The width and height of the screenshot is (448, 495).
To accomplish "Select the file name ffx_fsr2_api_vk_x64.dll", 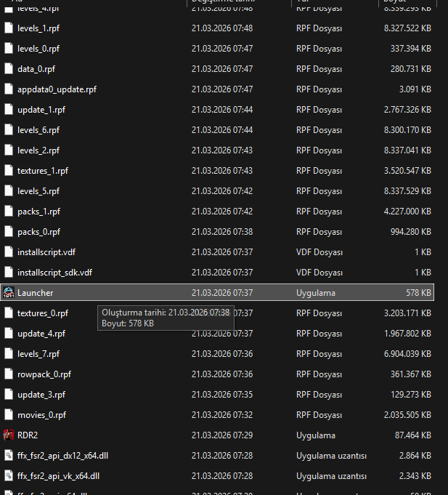I will tap(58, 476).
